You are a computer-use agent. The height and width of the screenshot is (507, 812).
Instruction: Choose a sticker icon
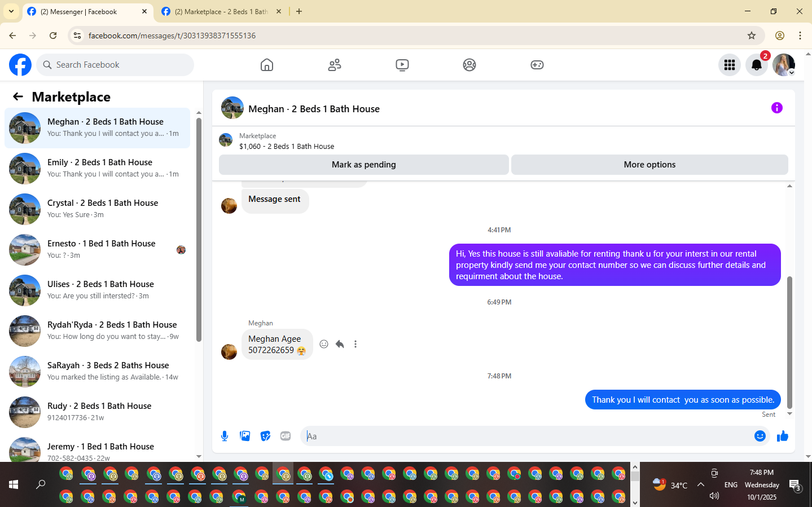265,436
